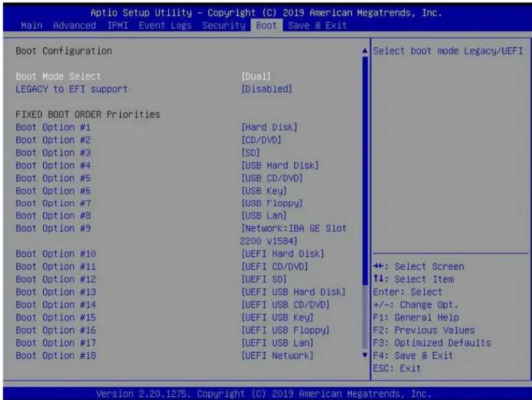The width and height of the screenshot is (532, 400).
Task: Select Boot Option #11 row
Action: pyautogui.click(x=56, y=267)
